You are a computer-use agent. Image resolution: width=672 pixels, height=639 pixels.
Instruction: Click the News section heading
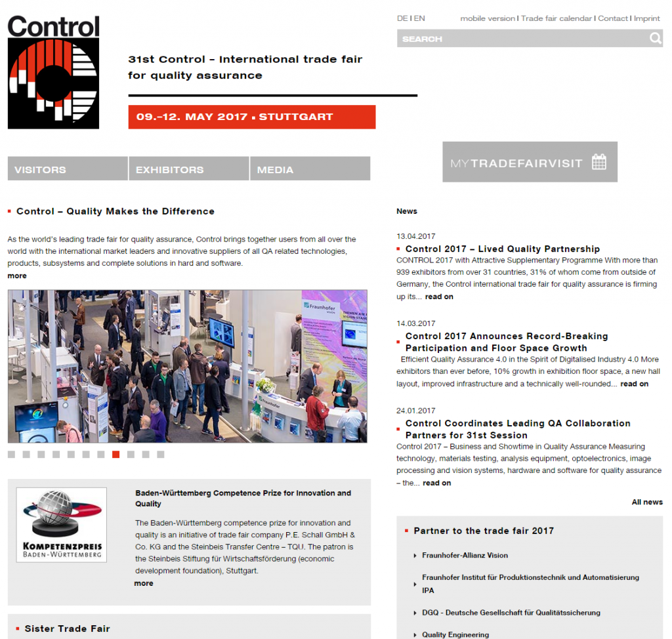click(407, 211)
